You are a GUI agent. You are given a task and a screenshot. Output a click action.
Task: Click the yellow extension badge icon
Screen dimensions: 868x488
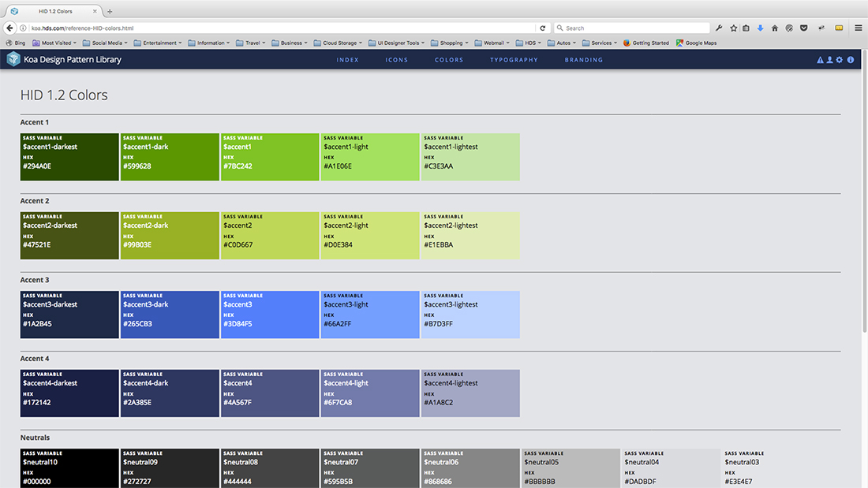tap(840, 28)
